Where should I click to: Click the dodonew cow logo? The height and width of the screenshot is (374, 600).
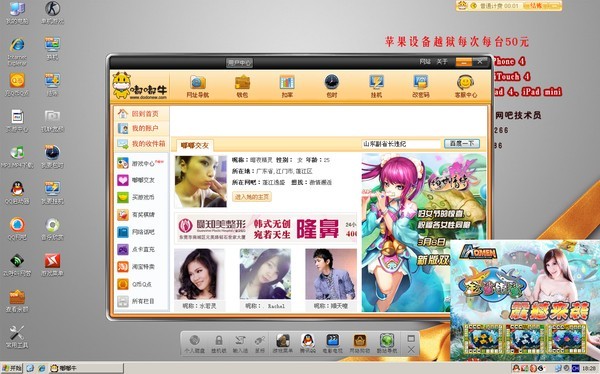(x=139, y=86)
